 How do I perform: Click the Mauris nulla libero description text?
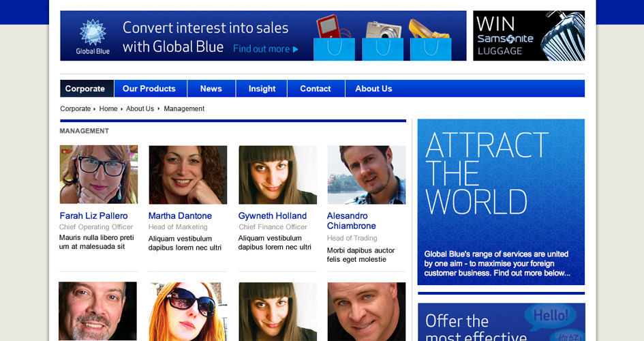[97, 242]
